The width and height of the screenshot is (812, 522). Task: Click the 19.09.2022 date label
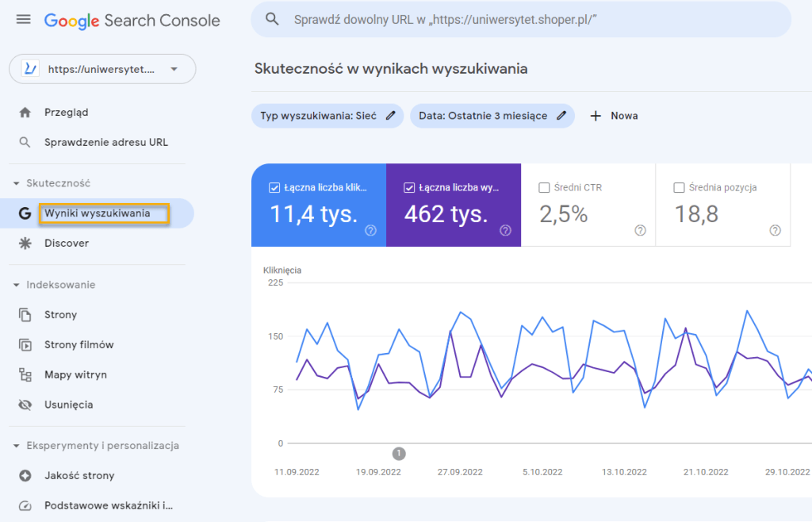(378, 472)
